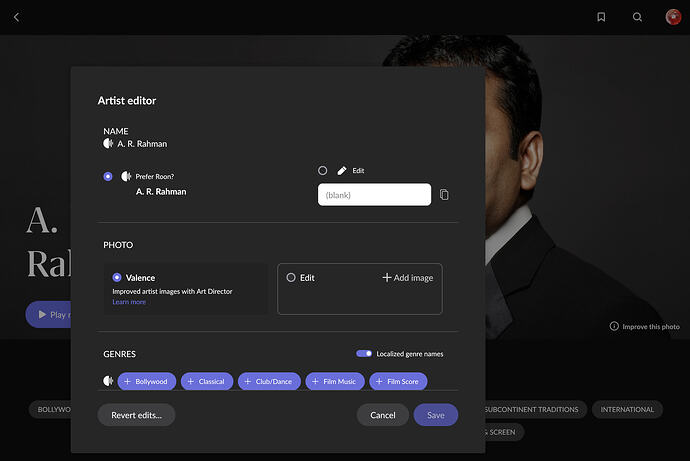
Task: Copy name with the clipboard icon
Action: tap(444, 194)
